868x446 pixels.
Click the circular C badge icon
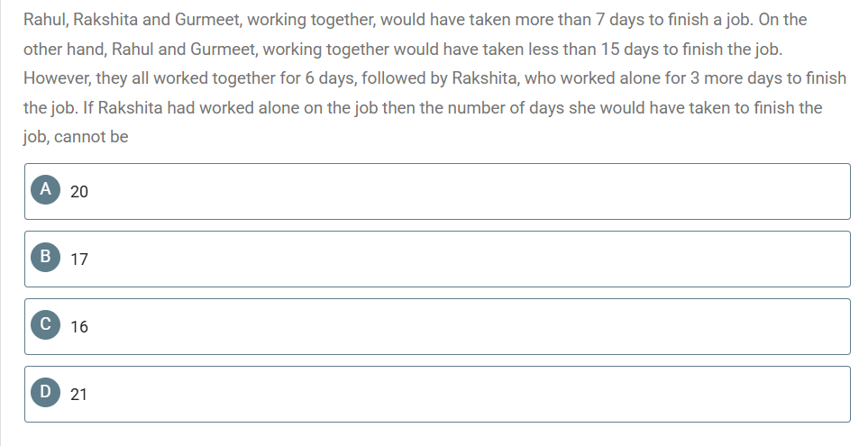click(45, 325)
